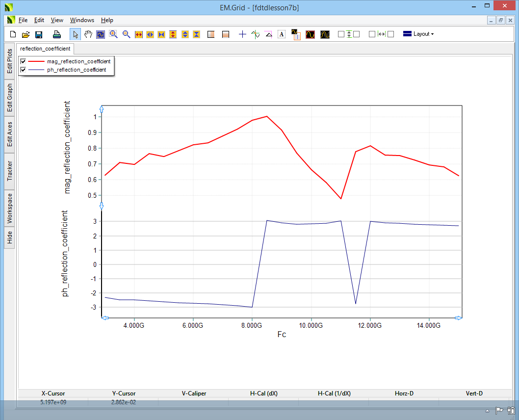Select the arrow pointer tool

tap(76, 34)
